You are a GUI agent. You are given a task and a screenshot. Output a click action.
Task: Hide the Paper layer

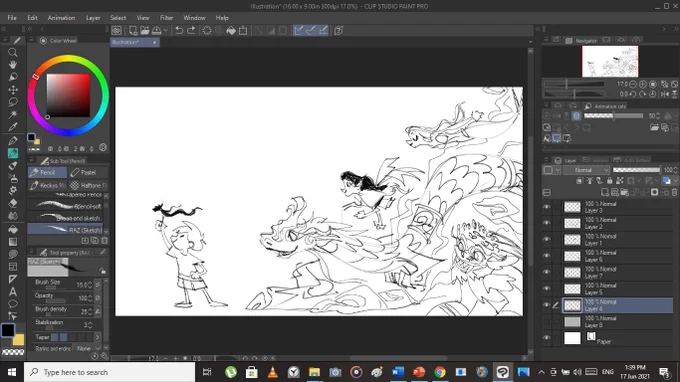pos(546,338)
